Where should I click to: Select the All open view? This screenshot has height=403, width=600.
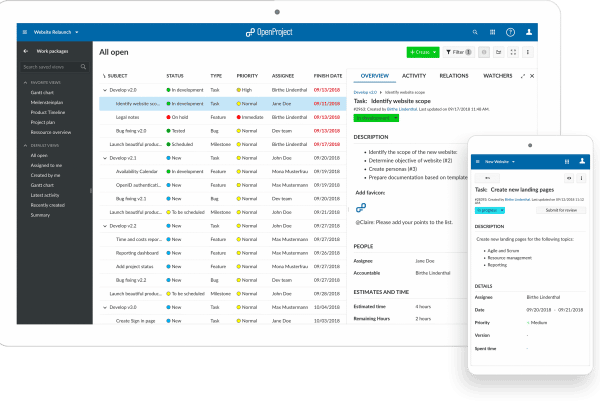point(39,155)
